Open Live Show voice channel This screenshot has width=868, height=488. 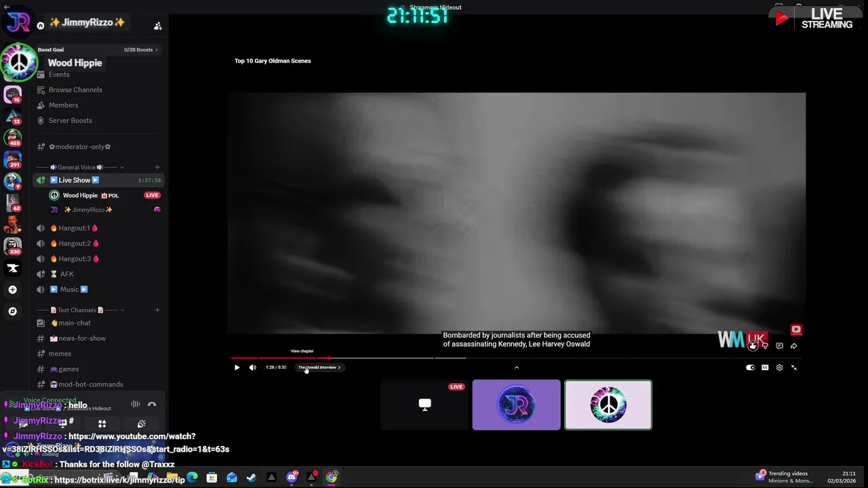click(x=98, y=180)
